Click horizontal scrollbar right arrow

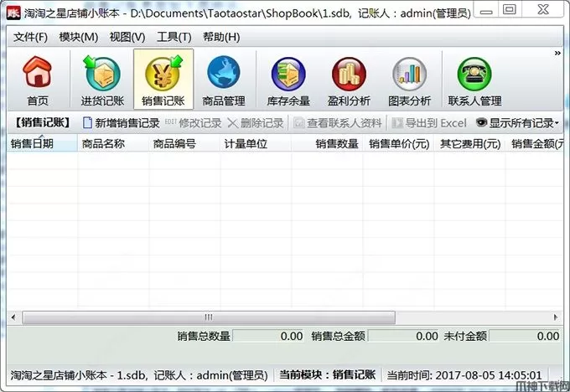click(556, 317)
